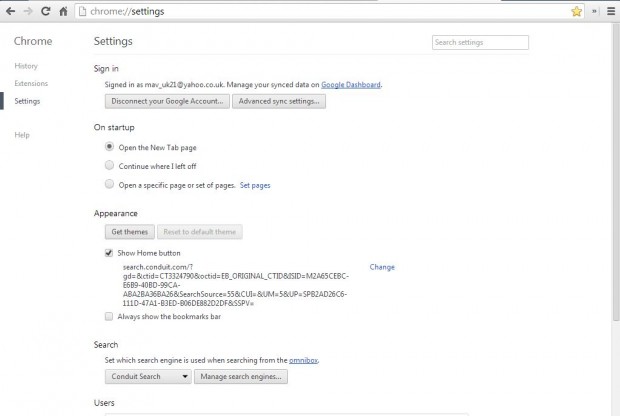This screenshot has height=416, width=620.
Task: Click the search.conduit.com home page URL text
Action: (236, 285)
